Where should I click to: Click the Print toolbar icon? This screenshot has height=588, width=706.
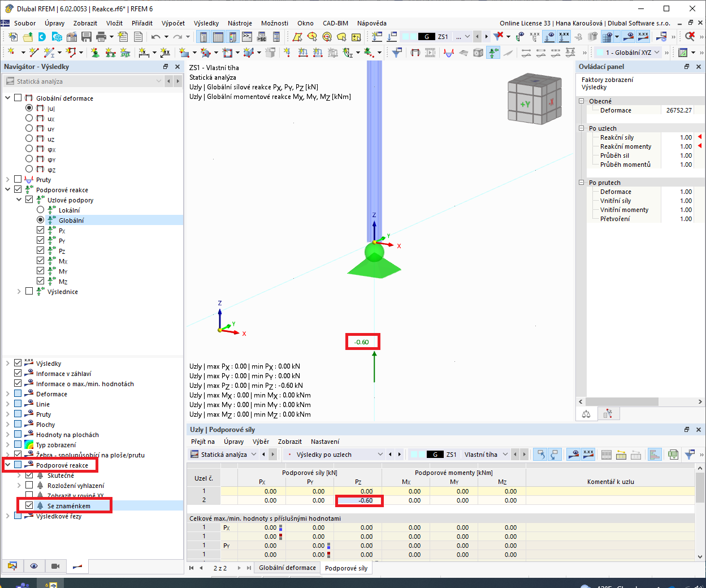coord(101,37)
